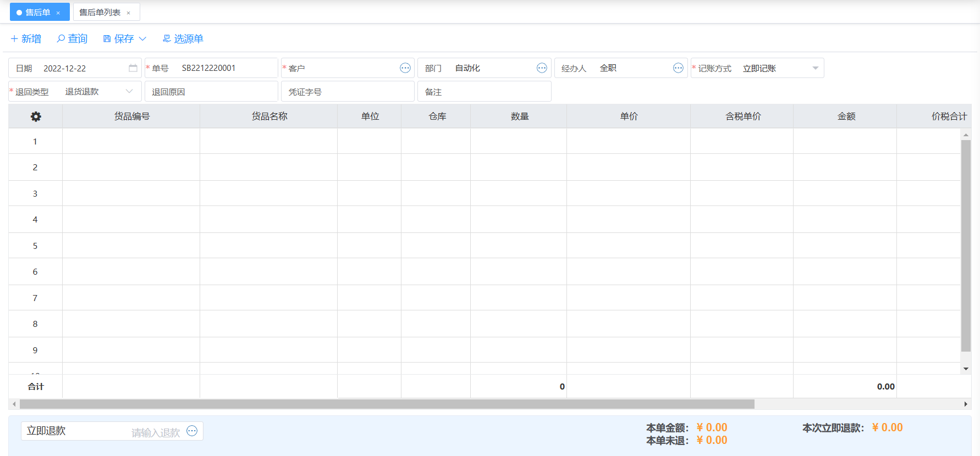Viewport: 980px width, 456px height.
Task: Open handler (经办人) lookup ellipsis button
Action: (678, 68)
